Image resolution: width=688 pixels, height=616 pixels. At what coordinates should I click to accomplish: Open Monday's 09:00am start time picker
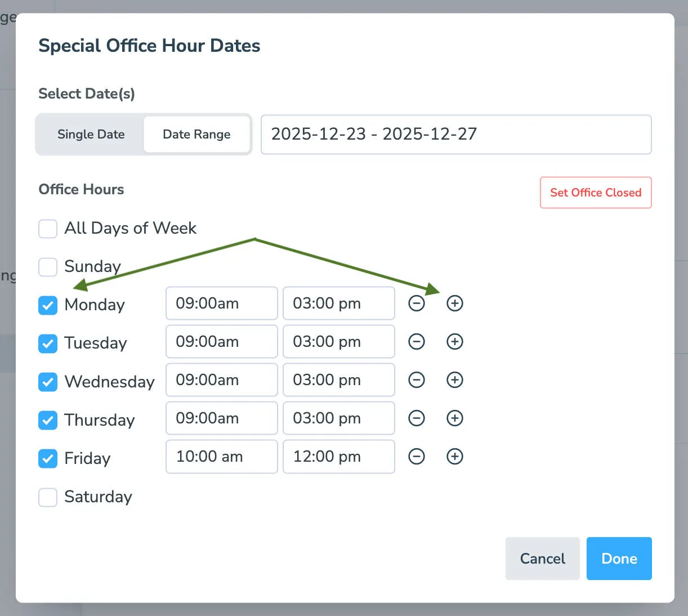coord(221,303)
